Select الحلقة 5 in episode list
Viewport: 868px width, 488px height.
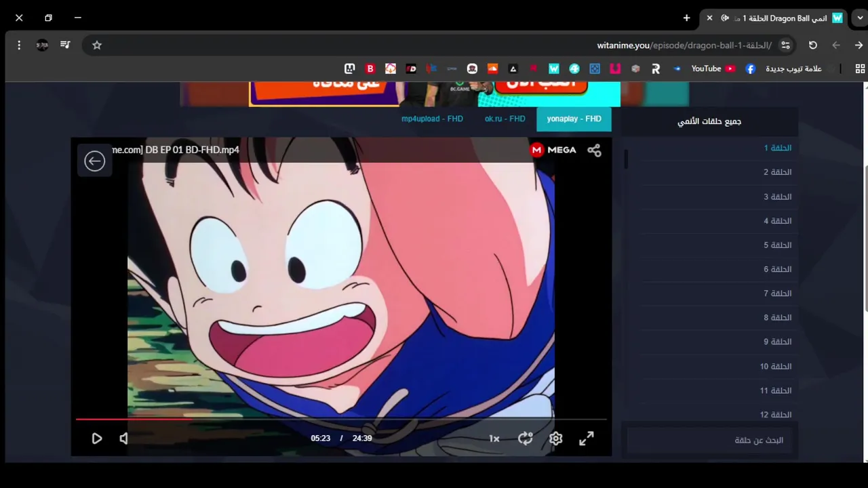tap(778, 245)
